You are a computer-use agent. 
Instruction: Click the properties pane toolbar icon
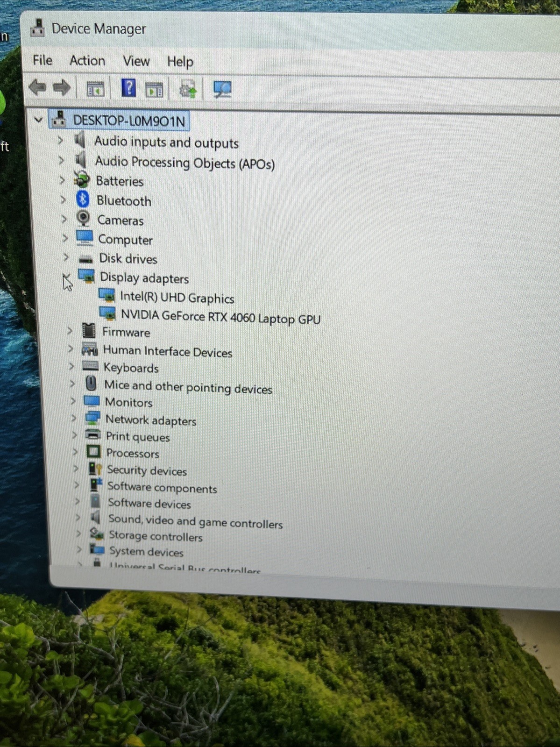pos(154,89)
